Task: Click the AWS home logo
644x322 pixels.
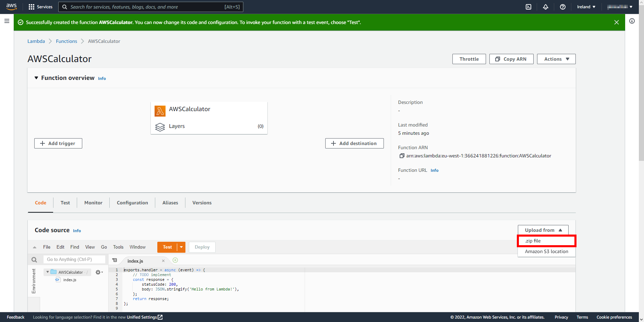Action: pyautogui.click(x=11, y=7)
